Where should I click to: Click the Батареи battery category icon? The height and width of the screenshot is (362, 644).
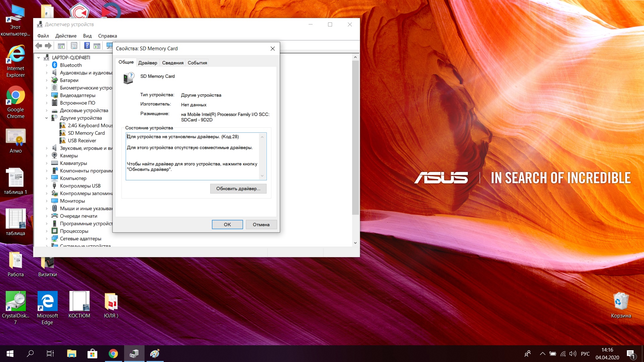point(54,80)
